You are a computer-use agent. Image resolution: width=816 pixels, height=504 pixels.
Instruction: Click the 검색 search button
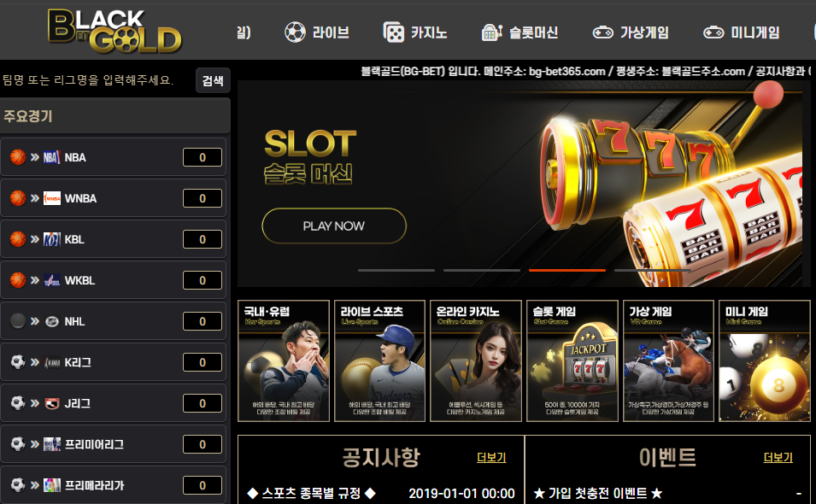[x=213, y=80]
